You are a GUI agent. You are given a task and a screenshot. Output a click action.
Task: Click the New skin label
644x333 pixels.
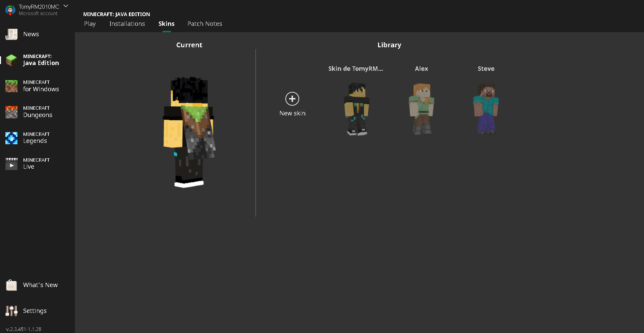point(292,113)
